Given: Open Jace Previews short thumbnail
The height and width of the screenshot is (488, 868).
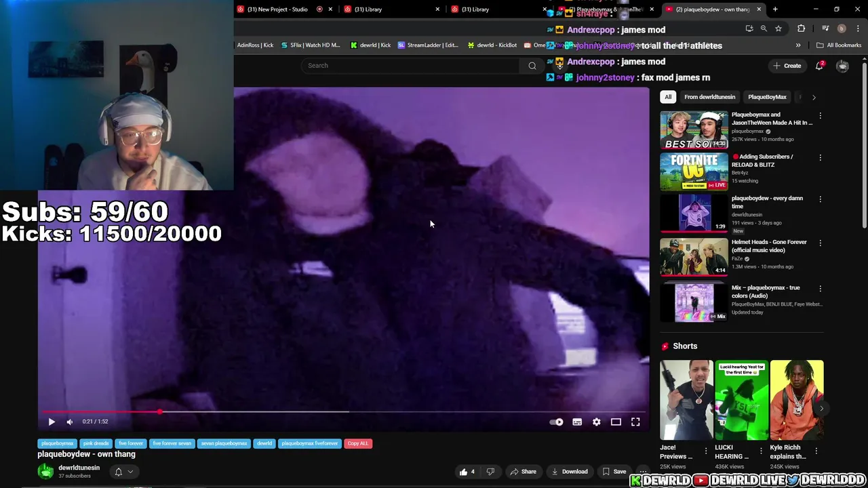Looking at the screenshot, I should [686, 400].
